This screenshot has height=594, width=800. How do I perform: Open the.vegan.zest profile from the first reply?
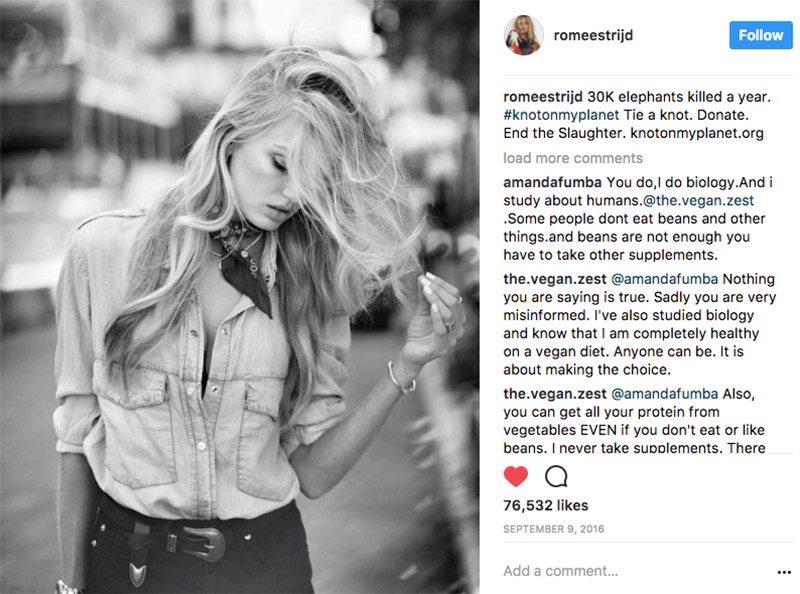pos(555,279)
